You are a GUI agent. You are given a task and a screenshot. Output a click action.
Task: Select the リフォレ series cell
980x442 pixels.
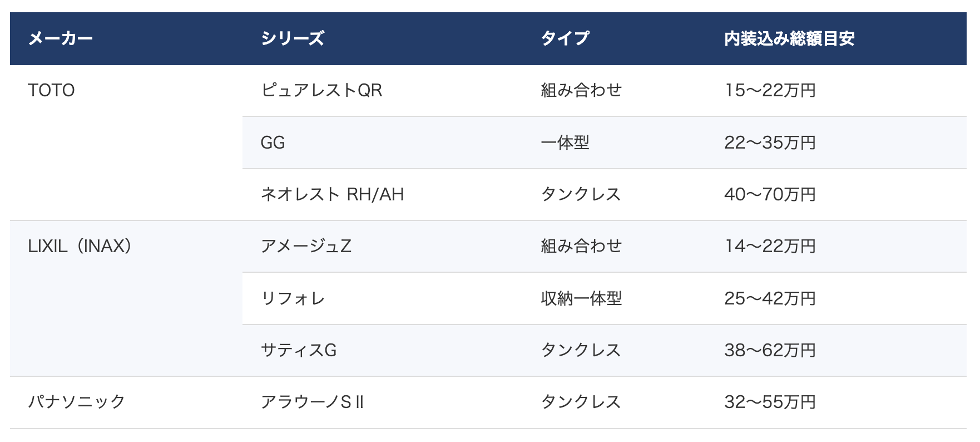click(x=293, y=298)
